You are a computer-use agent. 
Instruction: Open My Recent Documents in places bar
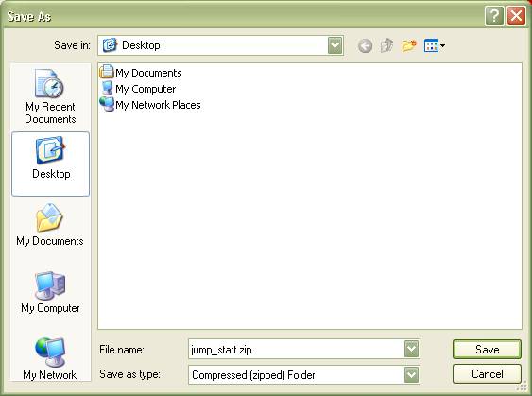[50, 96]
